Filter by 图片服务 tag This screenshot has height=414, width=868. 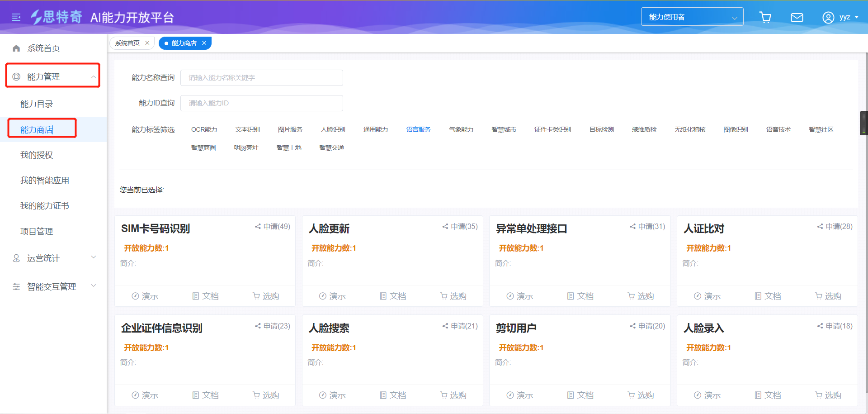(x=290, y=129)
